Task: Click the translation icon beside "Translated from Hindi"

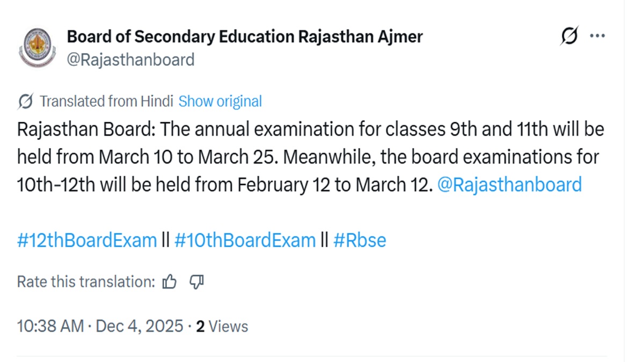Action: tap(25, 101)
